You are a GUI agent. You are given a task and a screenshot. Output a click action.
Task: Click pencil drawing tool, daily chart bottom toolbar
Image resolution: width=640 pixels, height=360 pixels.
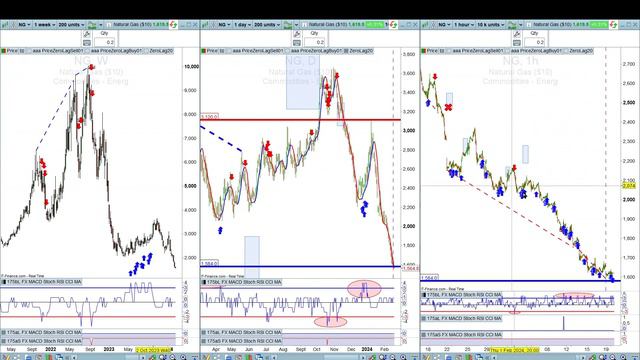pyautogui.click(x=206, y=357)
